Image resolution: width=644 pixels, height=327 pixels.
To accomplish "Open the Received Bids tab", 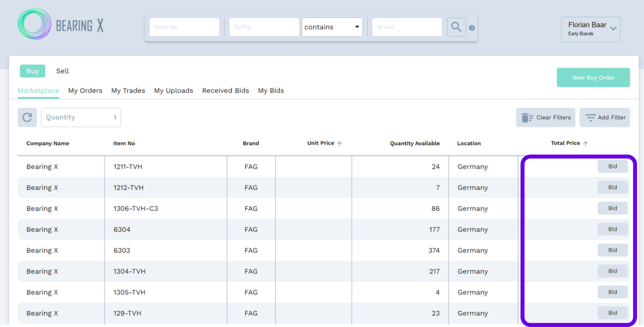I will coord(225,91).
